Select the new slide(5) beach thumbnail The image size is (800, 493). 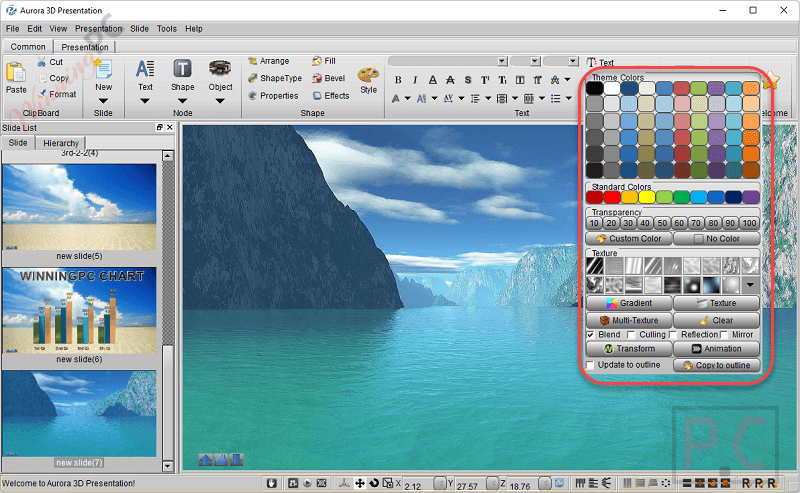pyautogui.click(x=79, y=207)
